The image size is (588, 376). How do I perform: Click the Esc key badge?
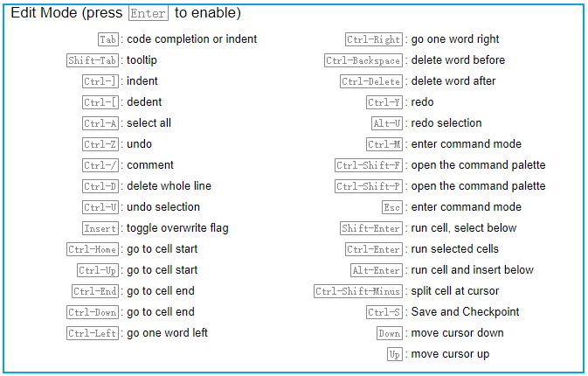coord(392,207)
